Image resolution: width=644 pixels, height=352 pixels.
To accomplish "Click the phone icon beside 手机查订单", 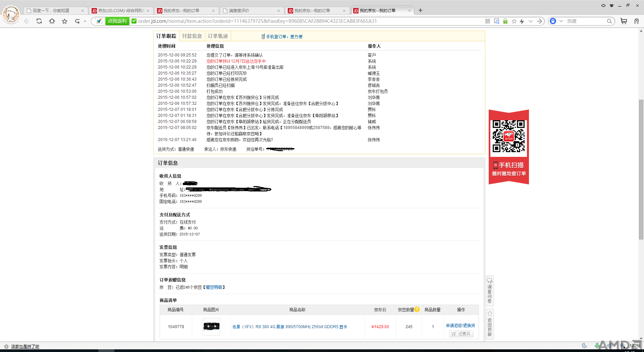I will pos(263,36).
